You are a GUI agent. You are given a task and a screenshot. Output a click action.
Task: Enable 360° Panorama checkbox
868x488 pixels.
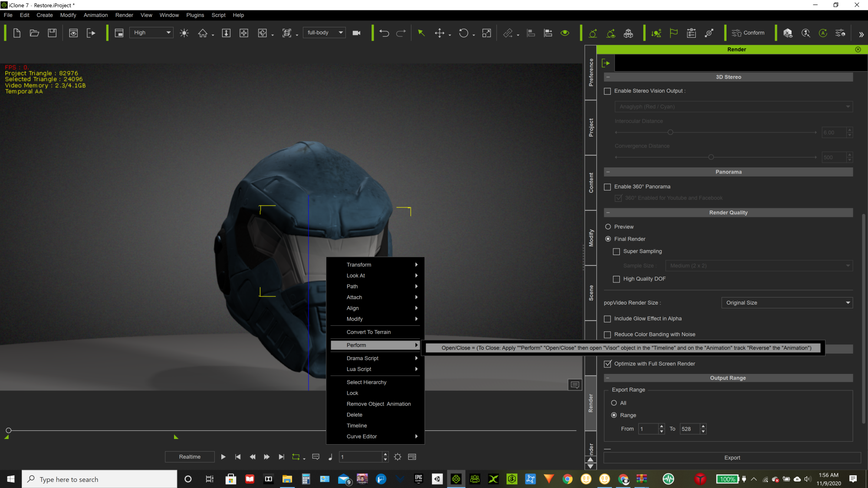coord(607,187)
